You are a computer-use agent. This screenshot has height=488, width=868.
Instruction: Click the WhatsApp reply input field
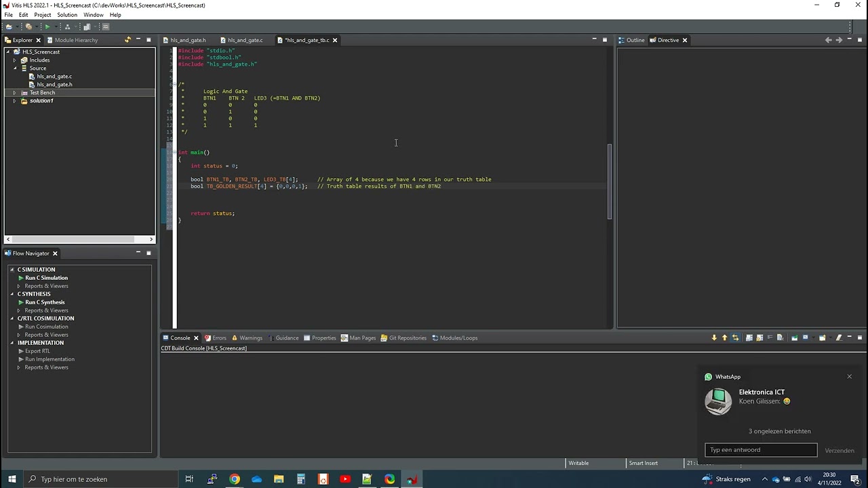[761, 450]
